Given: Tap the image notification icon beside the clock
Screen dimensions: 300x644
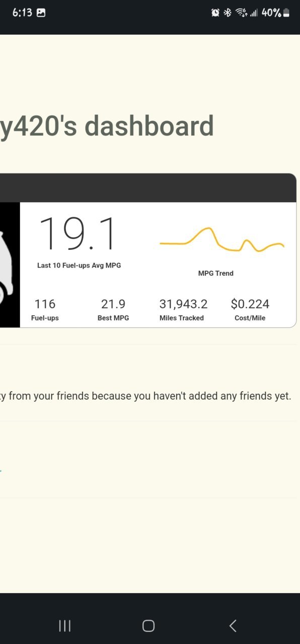Looking at the screenshot, I should [x=41, y=13].
